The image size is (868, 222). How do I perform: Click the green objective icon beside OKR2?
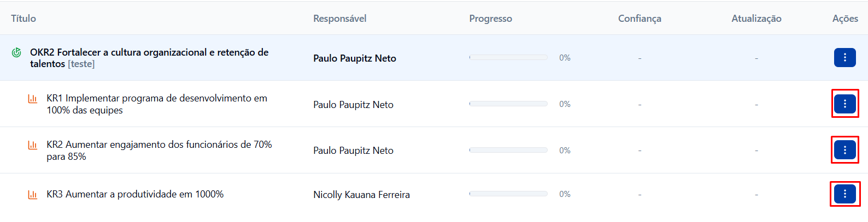tap(16, 52)
